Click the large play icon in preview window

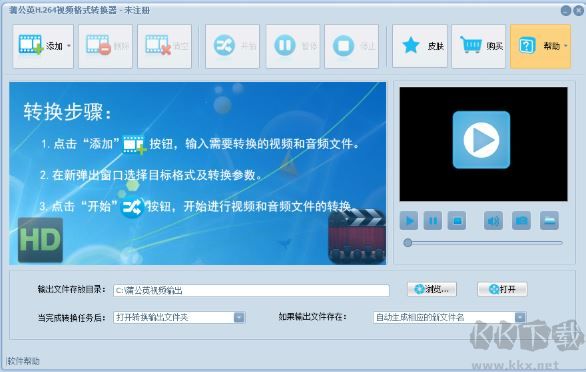click(x=481, y=140)
